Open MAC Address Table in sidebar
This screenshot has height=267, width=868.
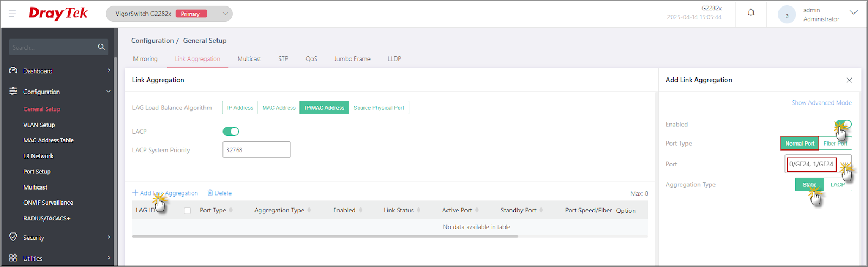click(48, 140)
